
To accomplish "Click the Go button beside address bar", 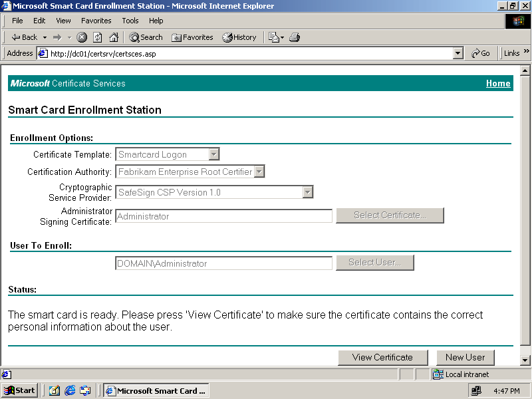I will tap(481, 53).
